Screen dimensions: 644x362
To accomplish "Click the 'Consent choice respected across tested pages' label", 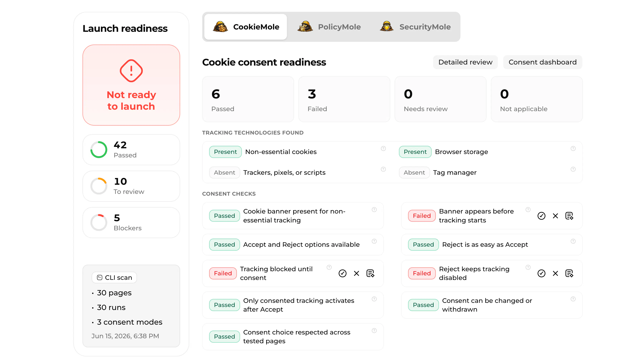I will [x=297, y=337].
